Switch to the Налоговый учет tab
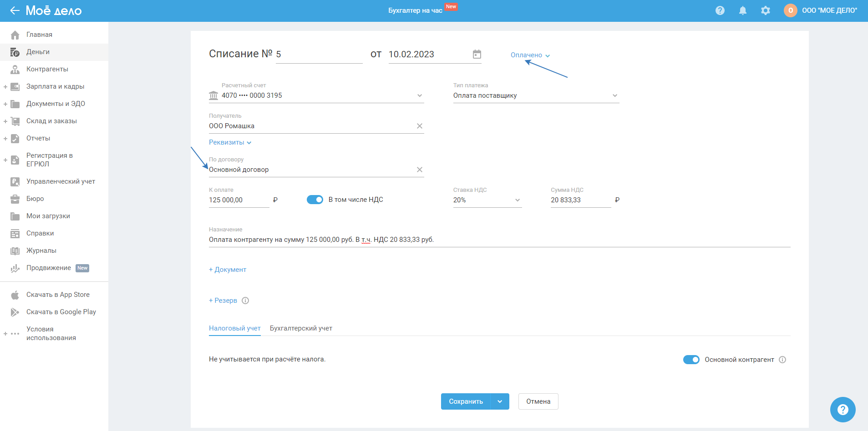 235,328
